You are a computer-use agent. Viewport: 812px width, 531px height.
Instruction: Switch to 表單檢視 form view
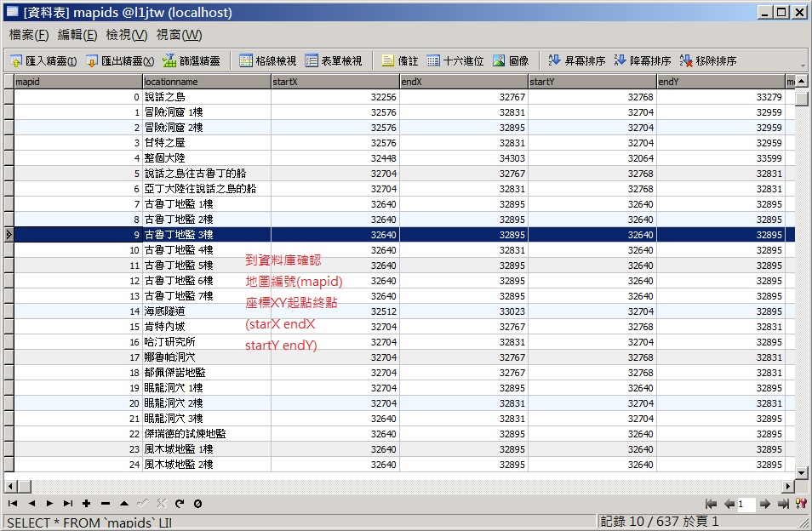(334, 61)
